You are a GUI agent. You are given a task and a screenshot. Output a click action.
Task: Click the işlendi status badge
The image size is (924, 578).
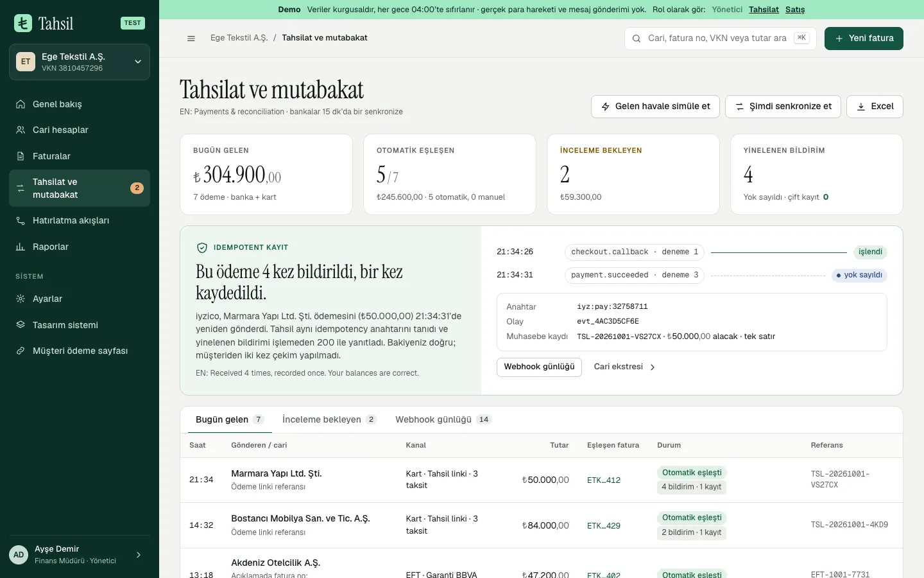[870, 252]
